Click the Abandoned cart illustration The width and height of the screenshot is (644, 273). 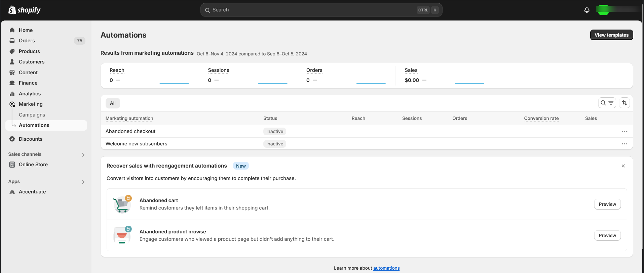122,204
